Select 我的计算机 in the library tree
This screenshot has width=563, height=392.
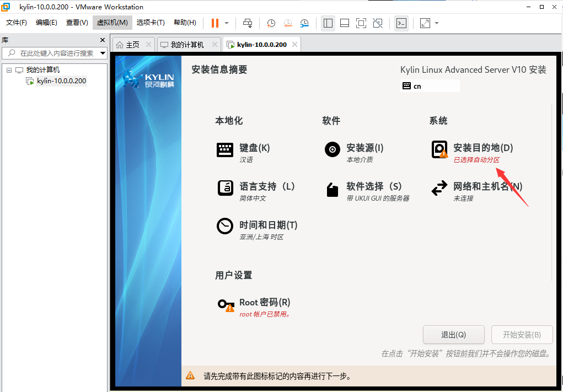(42, 70)
